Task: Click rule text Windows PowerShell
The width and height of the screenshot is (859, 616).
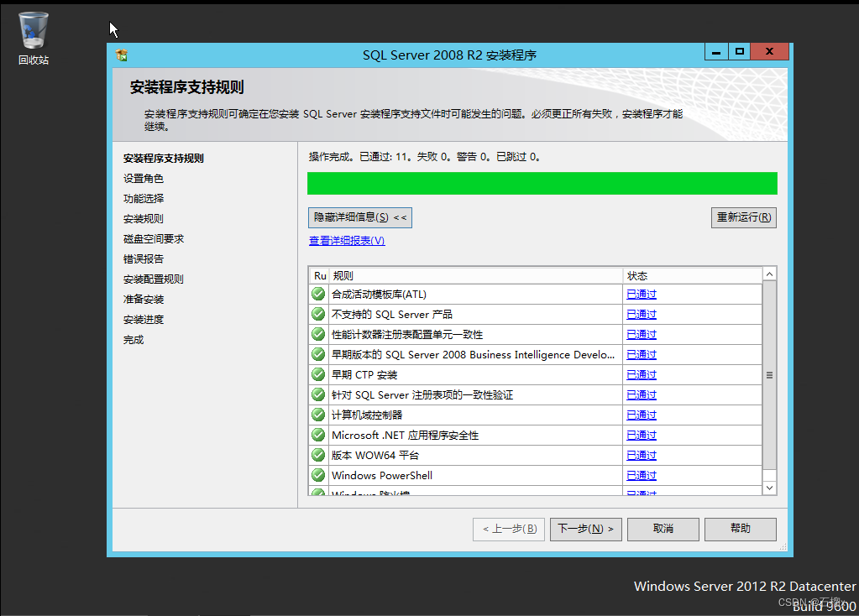Action: click(x=382, y=475)
